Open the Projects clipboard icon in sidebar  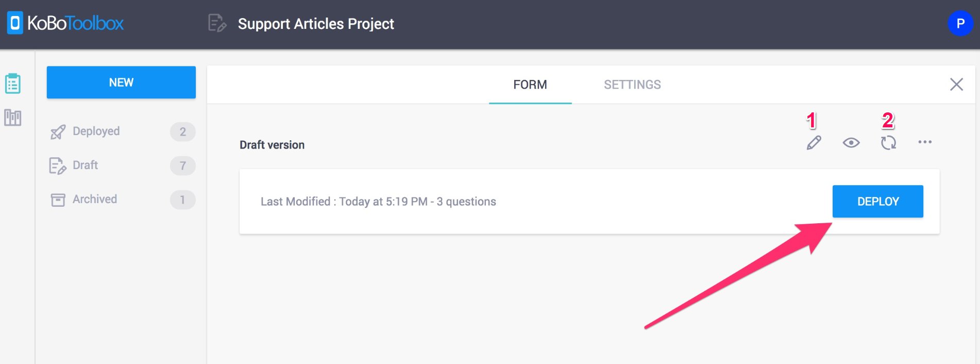coord(13,84)
